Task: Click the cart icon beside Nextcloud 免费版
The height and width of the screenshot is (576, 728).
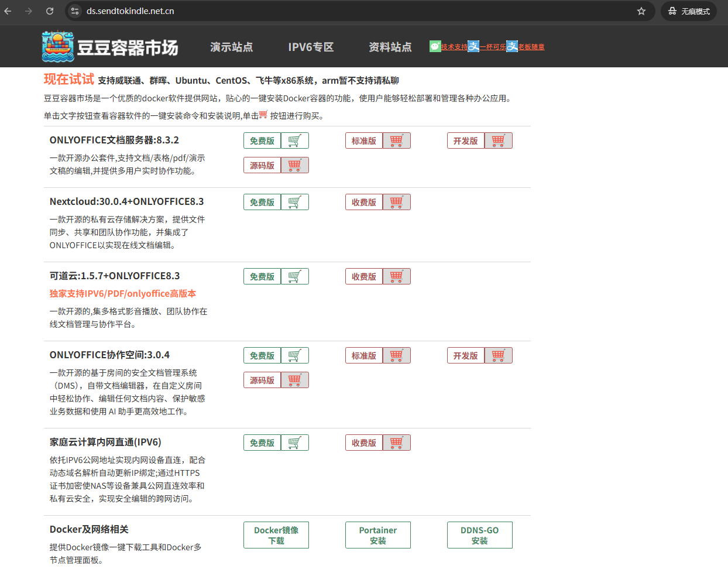Action: click(295, 202)
